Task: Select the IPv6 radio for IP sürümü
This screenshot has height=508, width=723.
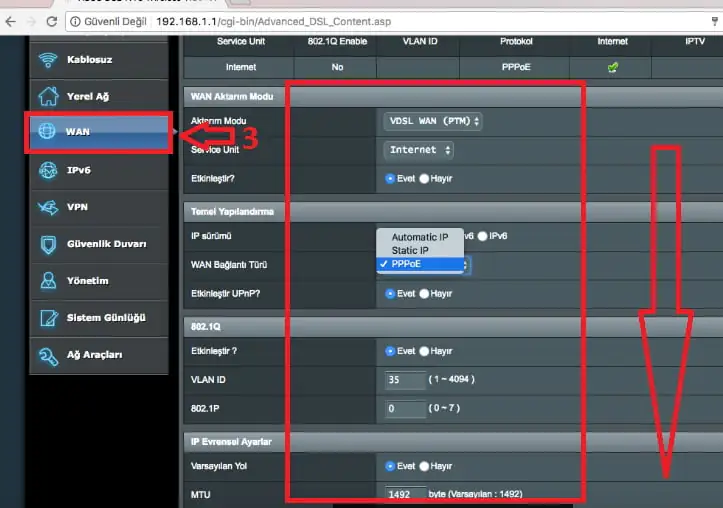Action: coord(482,236)
